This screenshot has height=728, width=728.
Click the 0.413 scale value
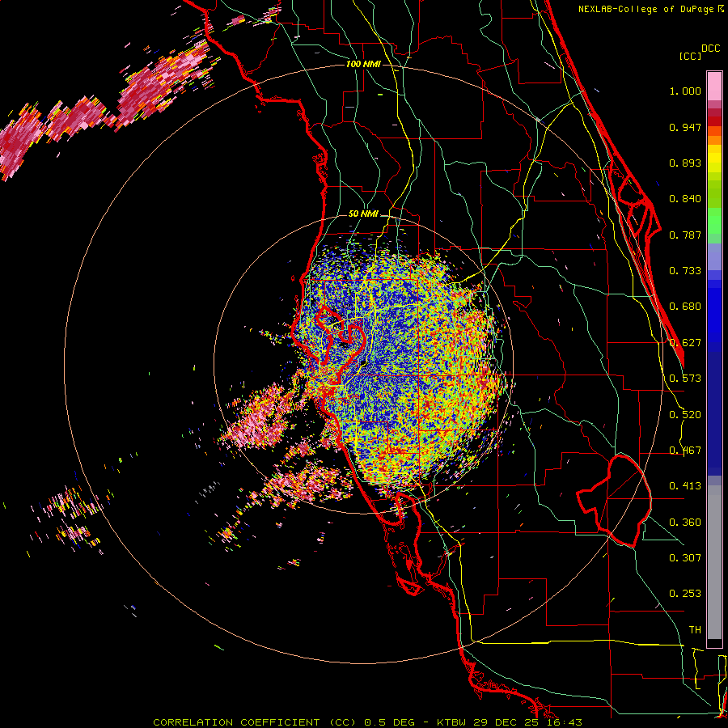click(685, 486)
